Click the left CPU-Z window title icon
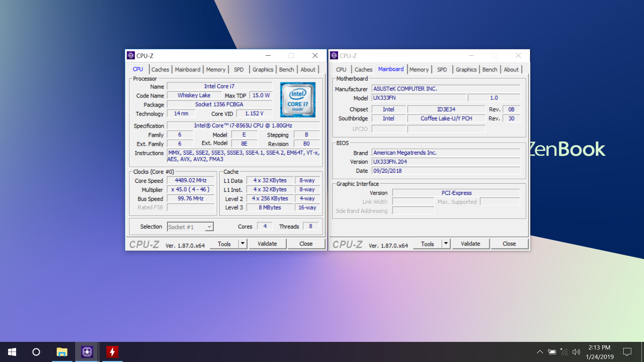The height and width of the screenshot is (362, 644). 131,56
